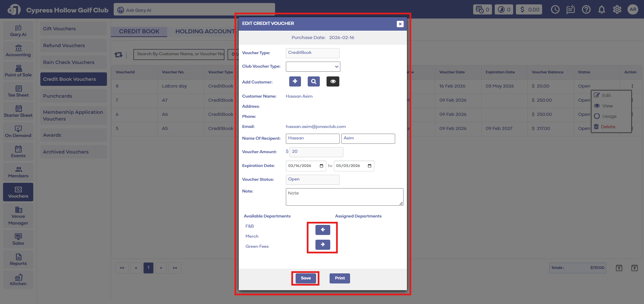Open the Tee Sheet sidebar module

18,91
